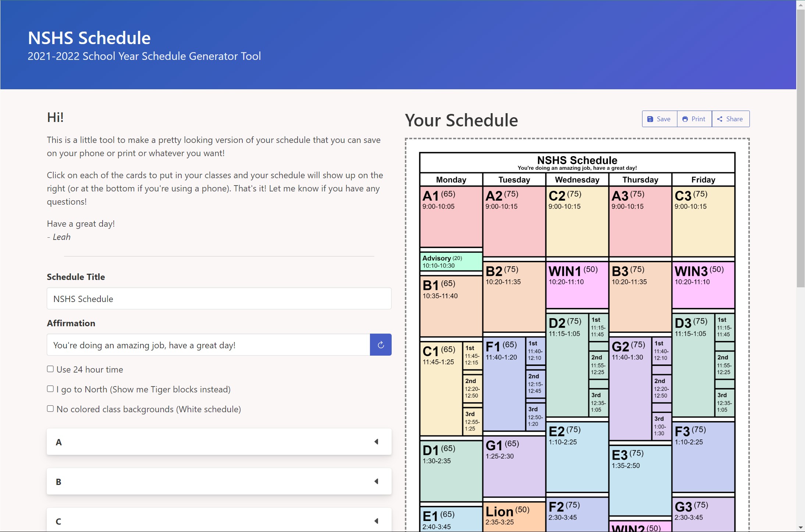Select the green Advisory block

[451, 262]
